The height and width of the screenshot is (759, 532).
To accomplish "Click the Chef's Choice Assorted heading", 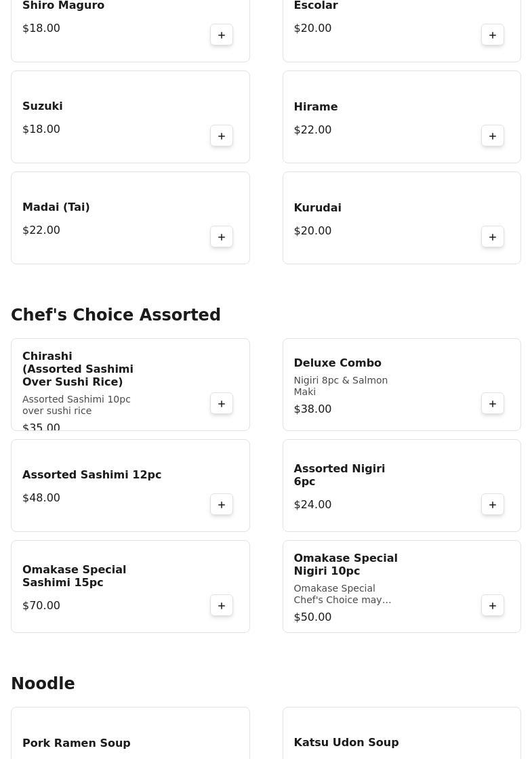I will [x=116, y=315].
